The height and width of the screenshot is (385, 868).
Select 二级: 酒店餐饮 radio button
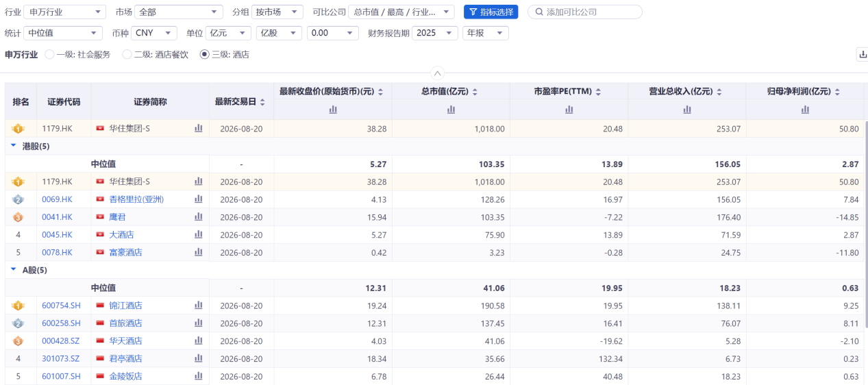point(127,55)
